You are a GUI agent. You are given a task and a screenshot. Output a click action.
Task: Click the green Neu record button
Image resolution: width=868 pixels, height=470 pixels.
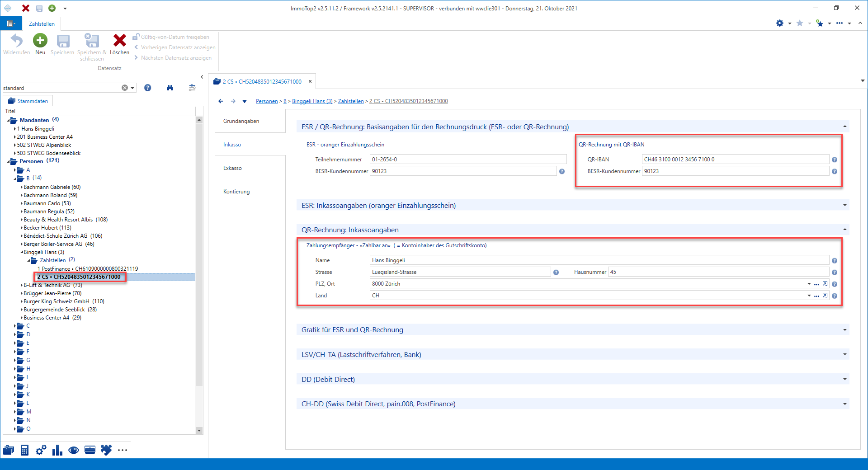[40, 41]
